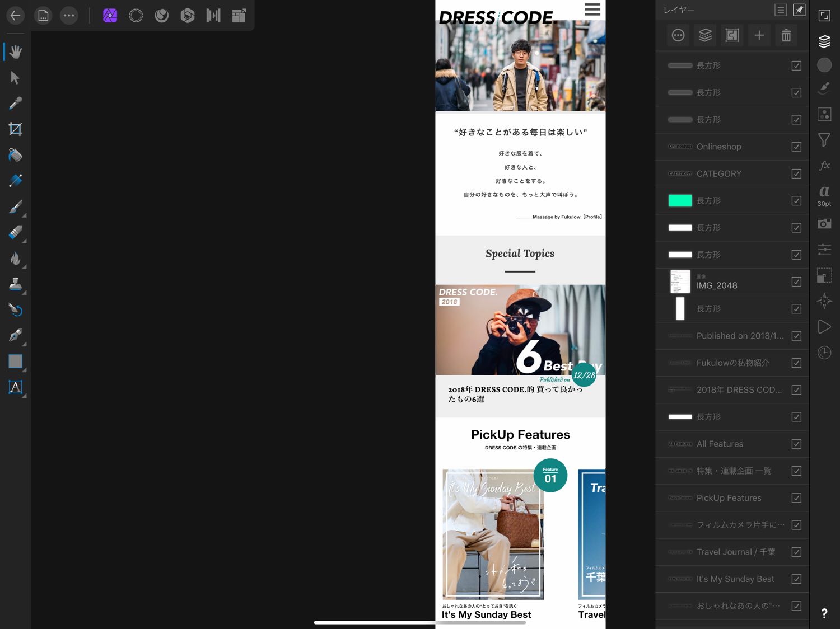
Task: Switch to the Photo persona
Action: [110, 16]
